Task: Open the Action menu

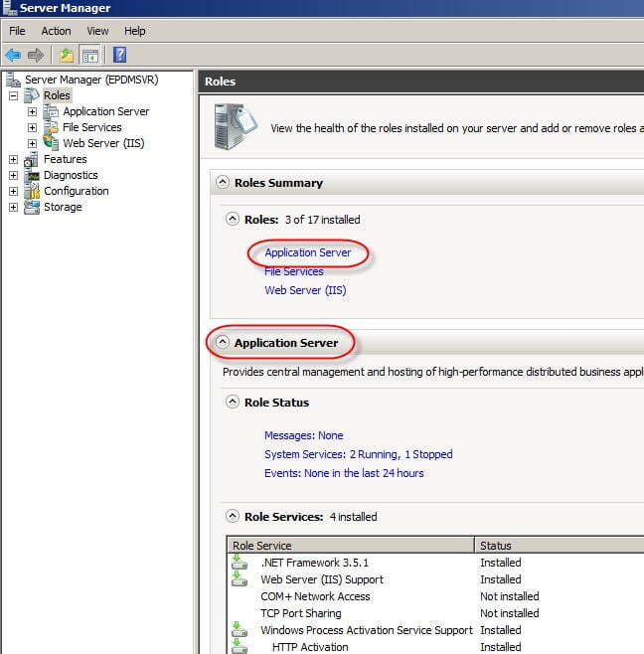Action: click(56, 31)
